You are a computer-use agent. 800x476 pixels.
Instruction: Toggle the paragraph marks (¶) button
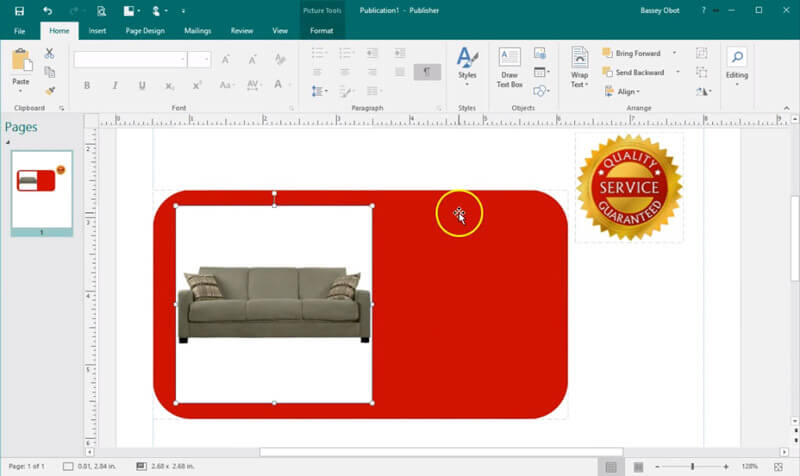(427, 72)
